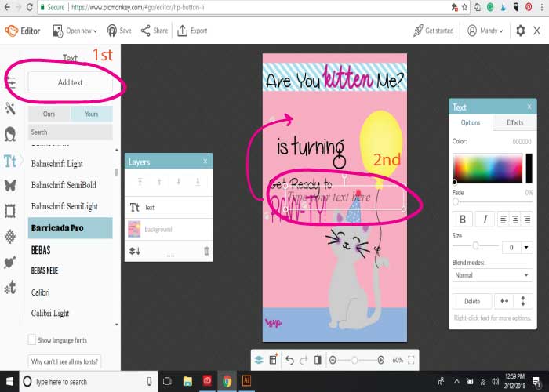Screen dimensions: 549x392
Task: Open settings gear in top bar
Action: 521,31
